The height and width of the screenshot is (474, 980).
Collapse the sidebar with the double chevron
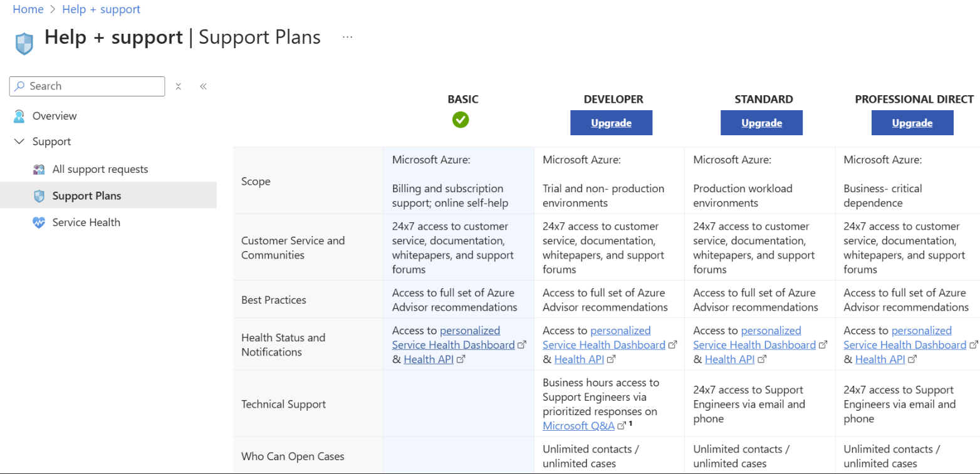coord(203,86)
